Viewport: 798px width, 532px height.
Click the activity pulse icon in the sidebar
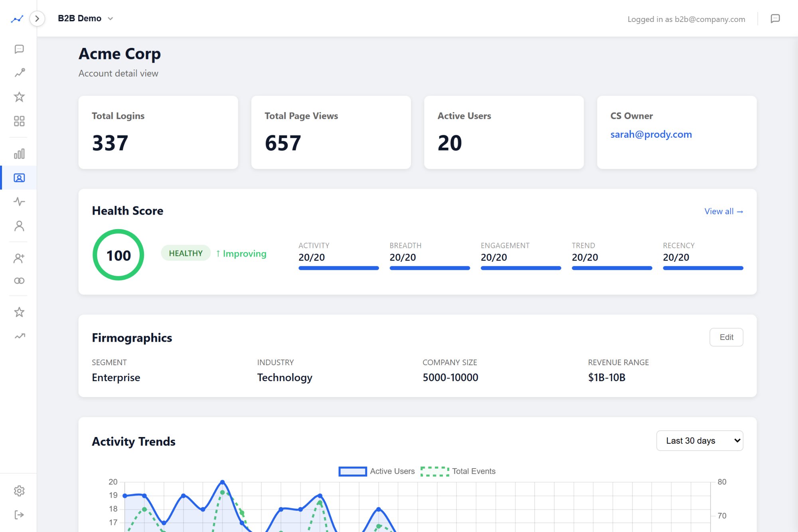[19, 202]
